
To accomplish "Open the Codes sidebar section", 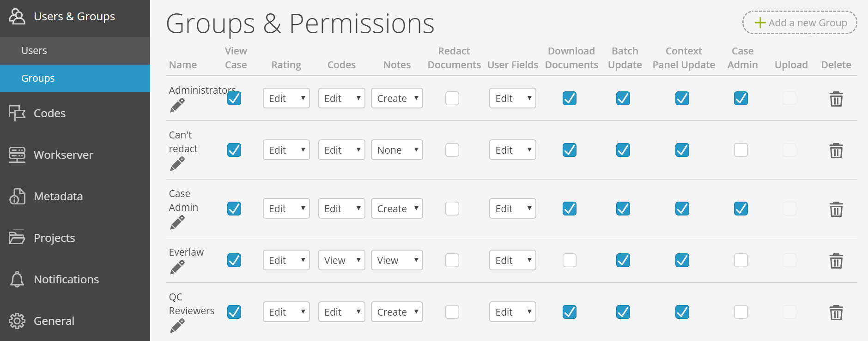I will pyautogui.click(x=75, y=113).
